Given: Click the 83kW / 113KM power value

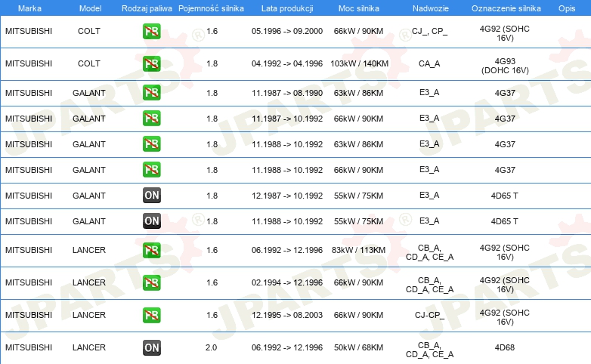Looking at the screenshot, I should click(x=358, y=250).
